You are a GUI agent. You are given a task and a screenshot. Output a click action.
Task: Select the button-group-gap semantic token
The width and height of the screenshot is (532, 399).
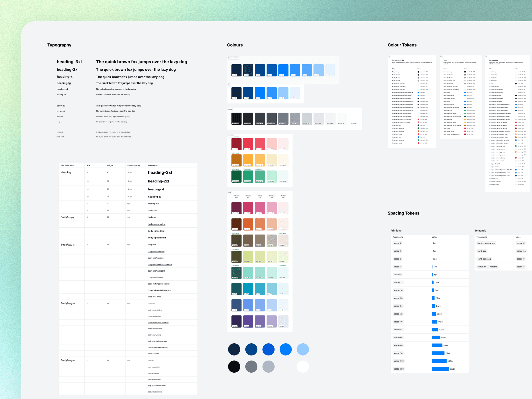[x=486, y=243]
